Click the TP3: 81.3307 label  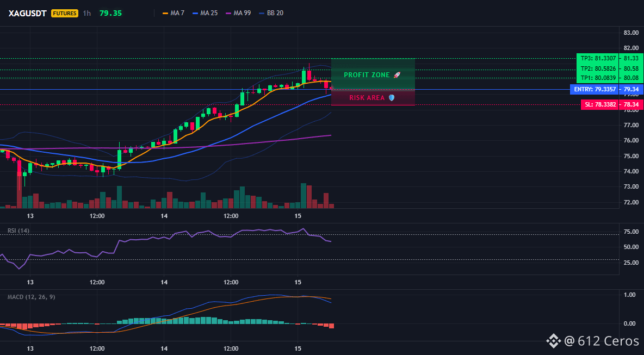pos(598,59)
